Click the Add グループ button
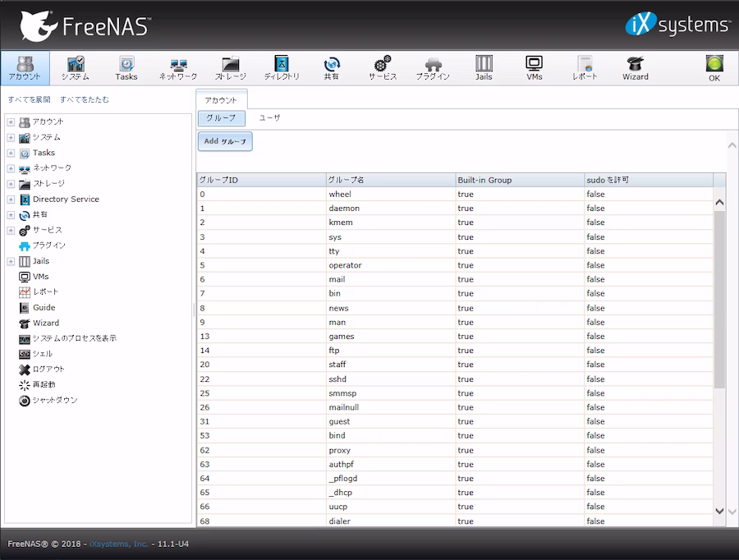Screen dimensions: 739x560 click(225, 141)
